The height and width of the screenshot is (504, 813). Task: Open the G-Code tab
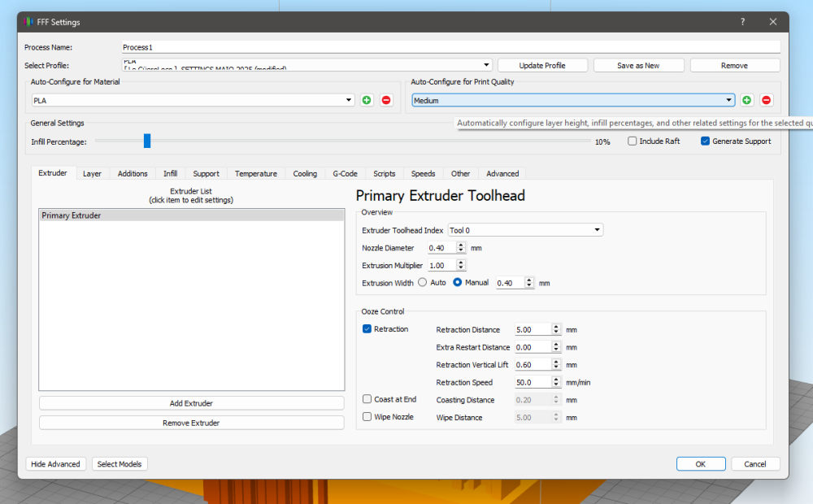pyautogui.click(x=345, y=173)
